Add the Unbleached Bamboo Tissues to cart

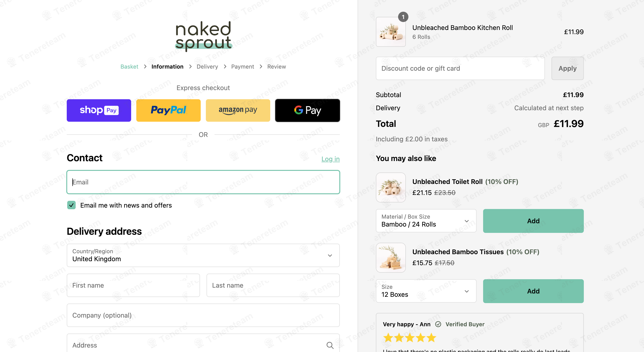pyautogui.click(x=533, y=291)
